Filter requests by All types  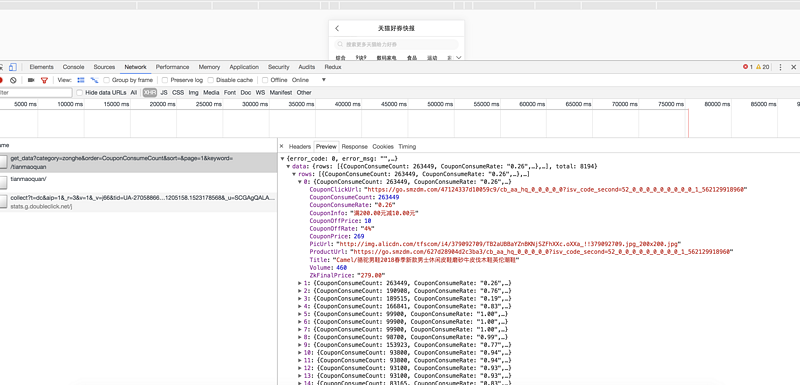click(134, 93)
